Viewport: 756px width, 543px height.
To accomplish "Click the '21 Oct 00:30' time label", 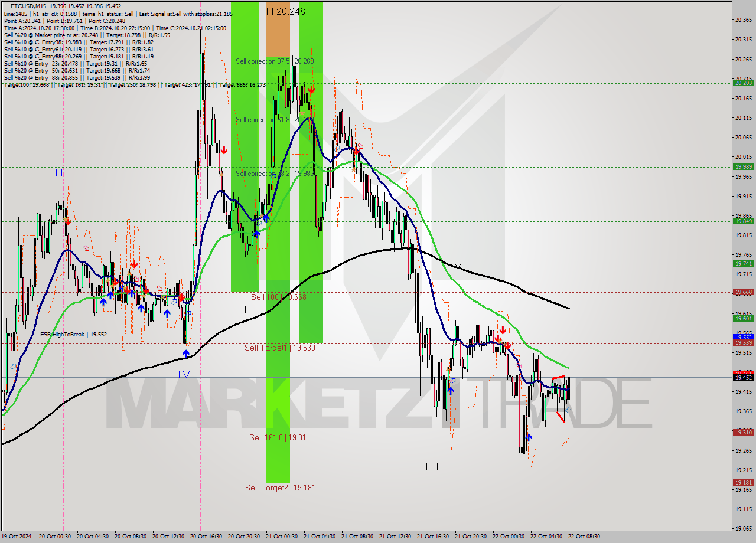I will point(282,537).
